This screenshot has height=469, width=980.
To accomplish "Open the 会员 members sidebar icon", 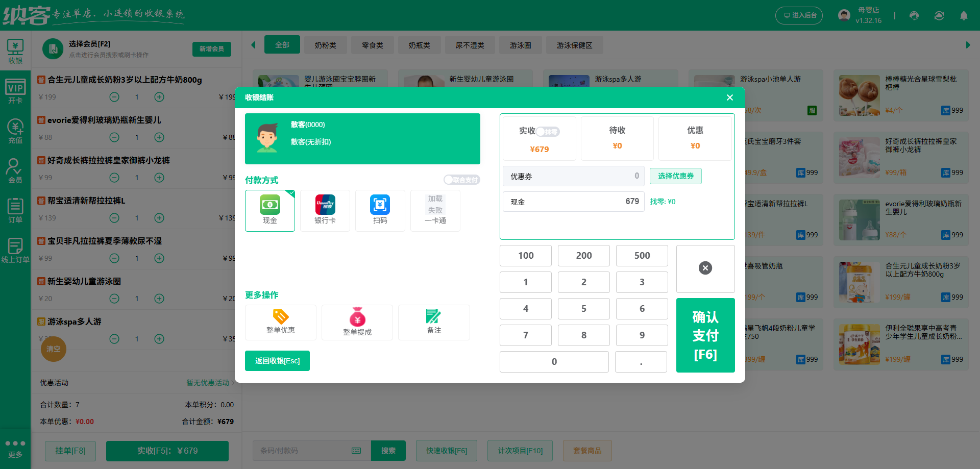I will click(15, 170).
